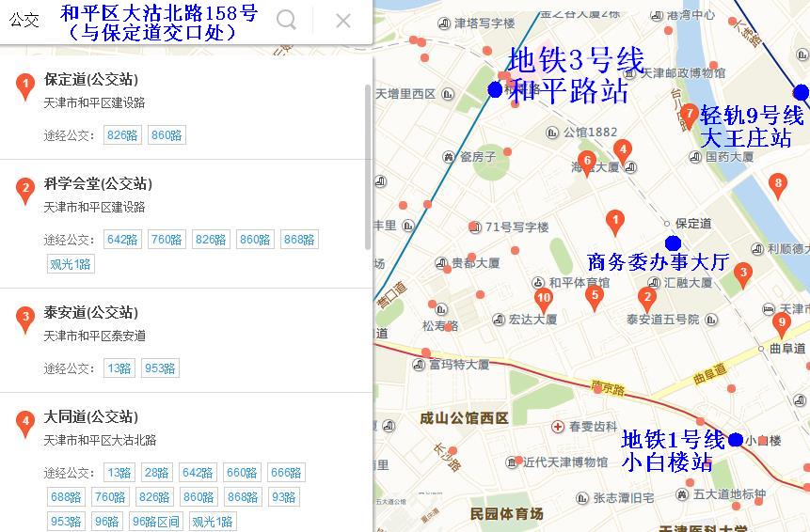Click the 港湾中心 building icon

pos(656,15)
